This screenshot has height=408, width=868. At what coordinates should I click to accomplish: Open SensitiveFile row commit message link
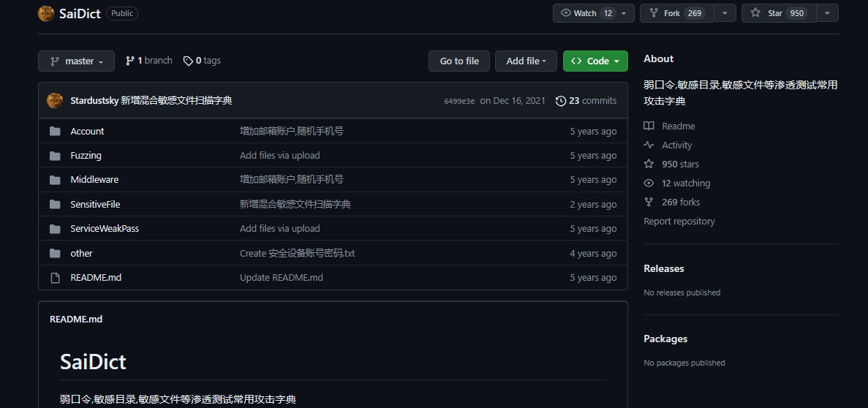click(295, 204)
